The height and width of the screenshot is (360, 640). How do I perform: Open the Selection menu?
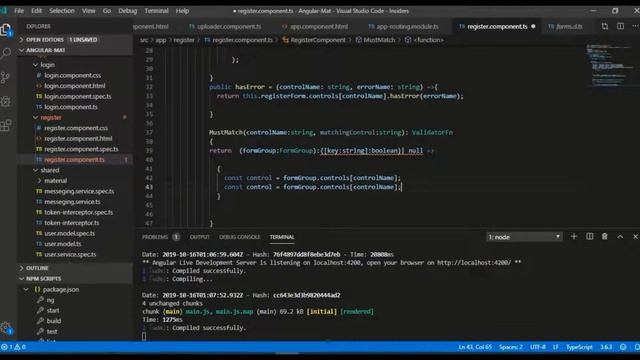tap(62, 11)
